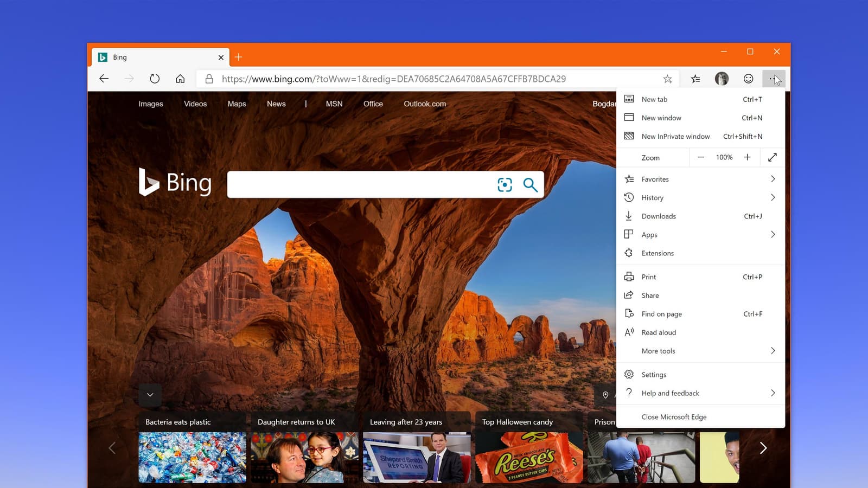Image resolution: width=868 pixels, height=488 pixels.
Task: Open the Bacteria eats plastic story
Action: click(192, 447)
